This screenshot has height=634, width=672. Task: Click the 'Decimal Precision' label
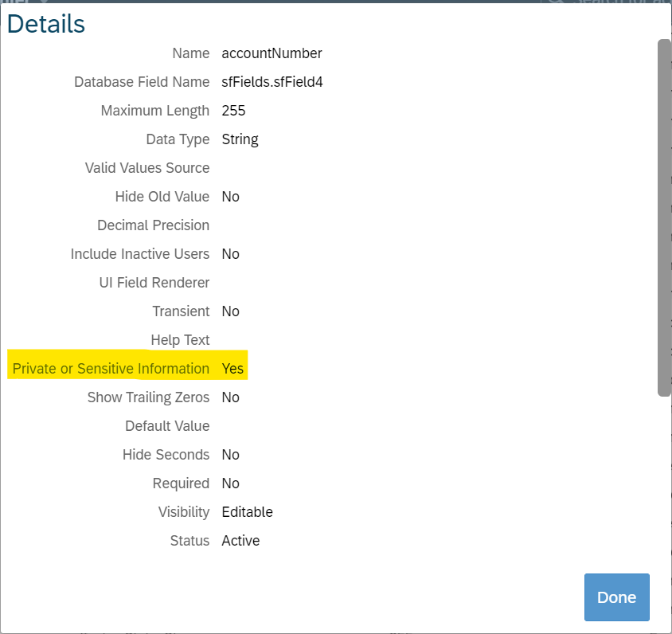coord(153,225)
